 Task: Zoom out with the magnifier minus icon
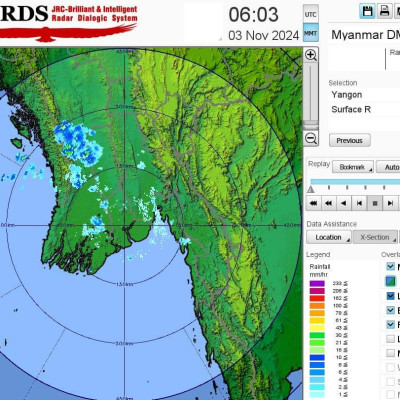[x=311, y=138]
